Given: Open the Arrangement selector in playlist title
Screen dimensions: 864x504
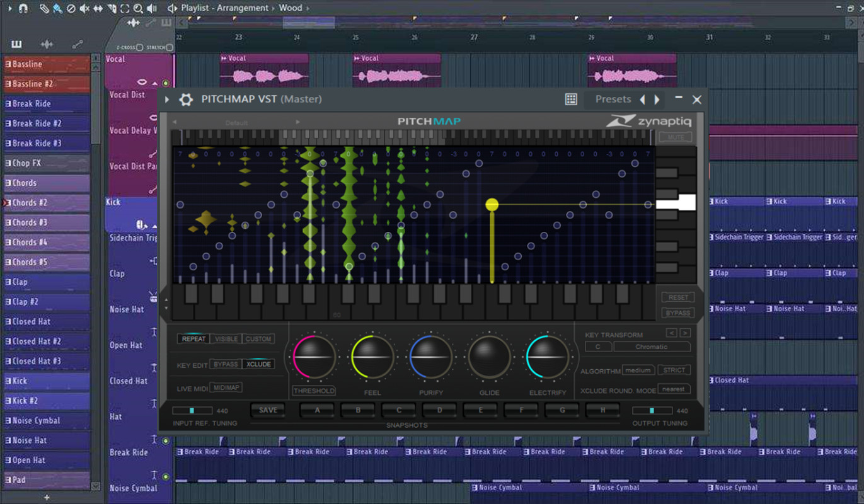Looking at the screenshot, I should pos(242,8).
